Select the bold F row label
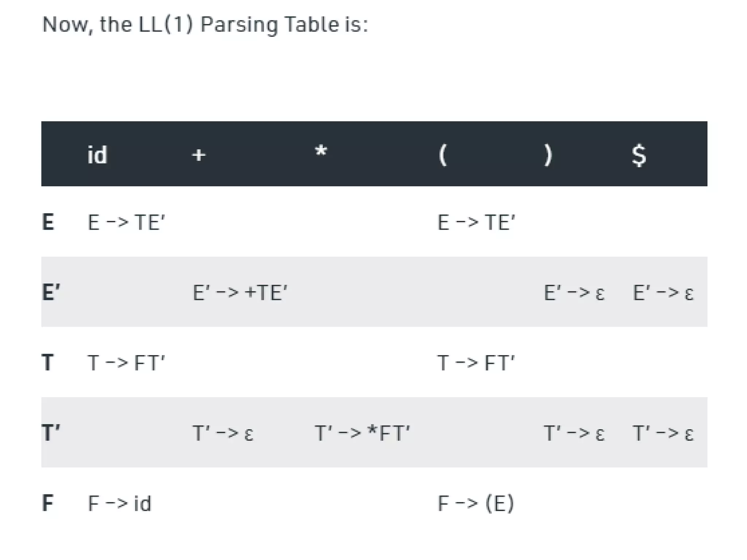Viewport: 747px width, 560px height. [x=48, y=503]
